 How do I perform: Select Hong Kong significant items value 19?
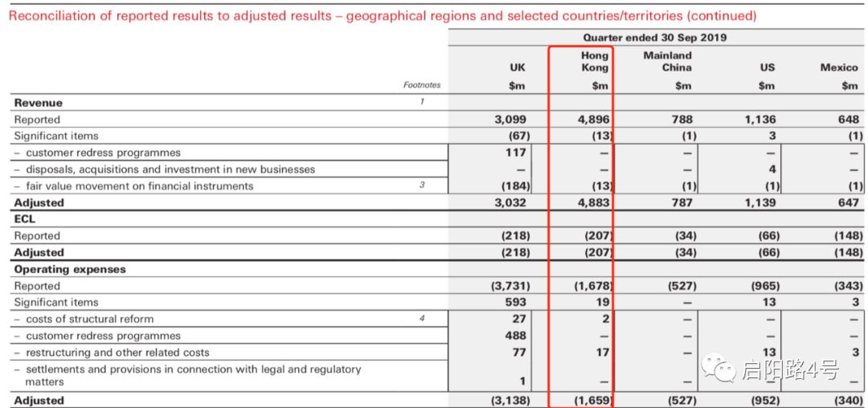(603, 302)
